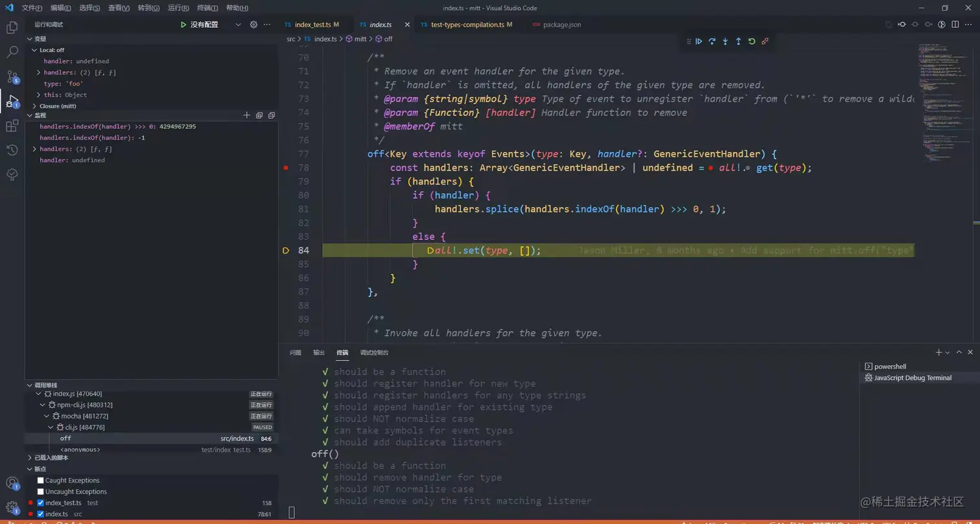Viewport: 980px width, 524px height.
Task: Collapse the cli.js [484776] session
Action: click(x=51, y=427)
